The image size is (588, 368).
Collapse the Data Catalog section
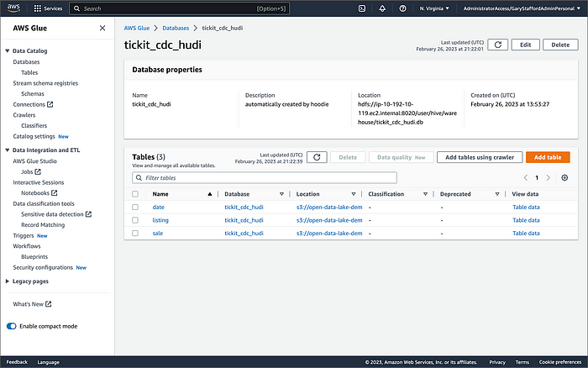[x=7, y=50]
